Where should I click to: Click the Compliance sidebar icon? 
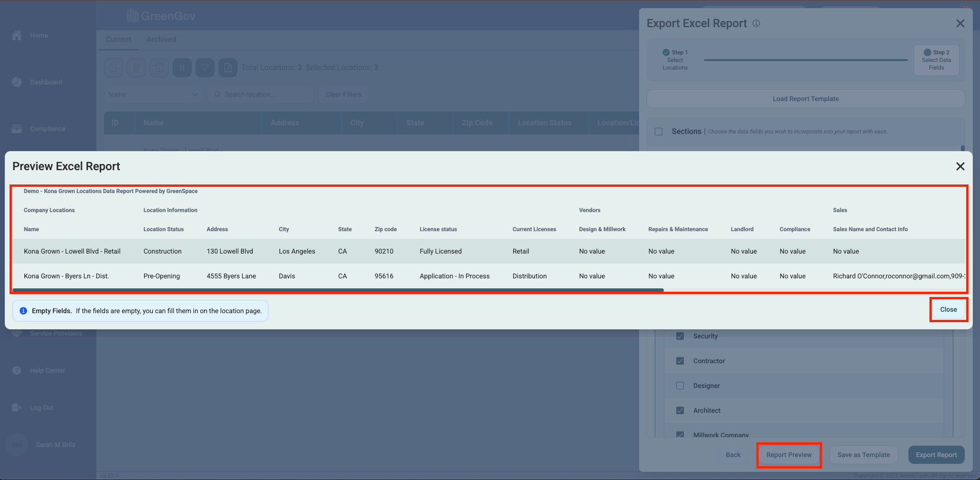click(17, 129)
